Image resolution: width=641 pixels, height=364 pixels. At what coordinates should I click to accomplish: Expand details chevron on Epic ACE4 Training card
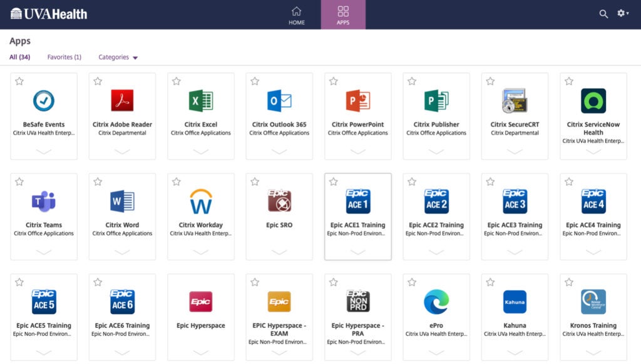coord(593,252)
